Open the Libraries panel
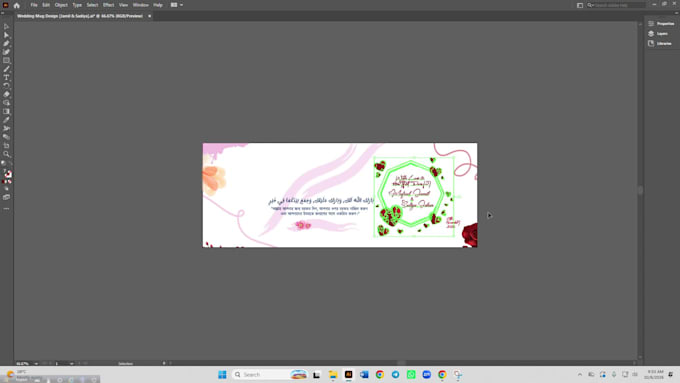This screenshot has width=680, height=383. (x=660, y=43)
